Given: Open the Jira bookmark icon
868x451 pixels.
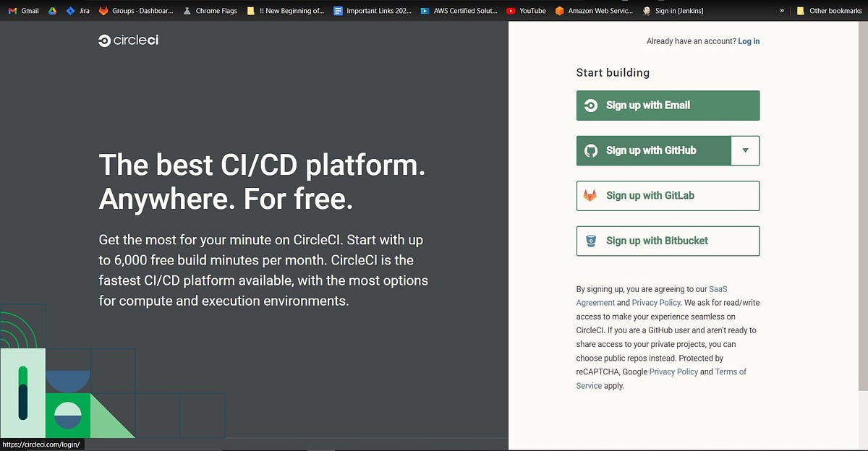Looking at the screenshot, I should tap(69, 11).
